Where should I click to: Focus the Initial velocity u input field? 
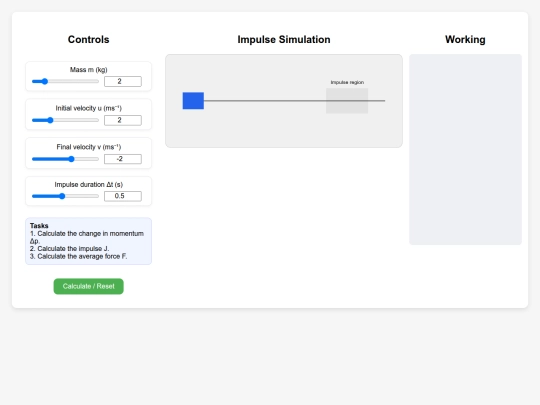(123, 120)
